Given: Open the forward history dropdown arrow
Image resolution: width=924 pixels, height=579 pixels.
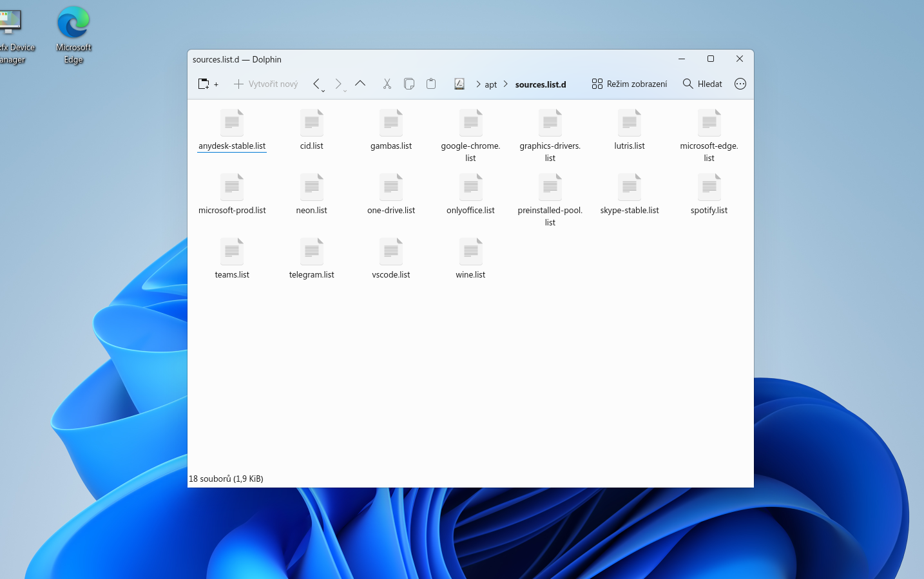Looking at the screenshot, I should pos(345,91).
